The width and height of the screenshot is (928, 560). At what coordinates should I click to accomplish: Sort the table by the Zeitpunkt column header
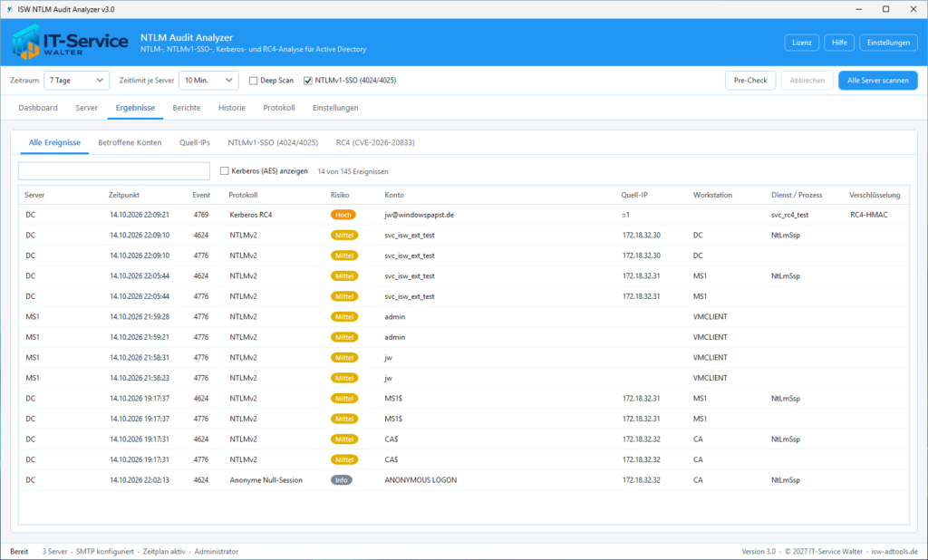point(123,195)
